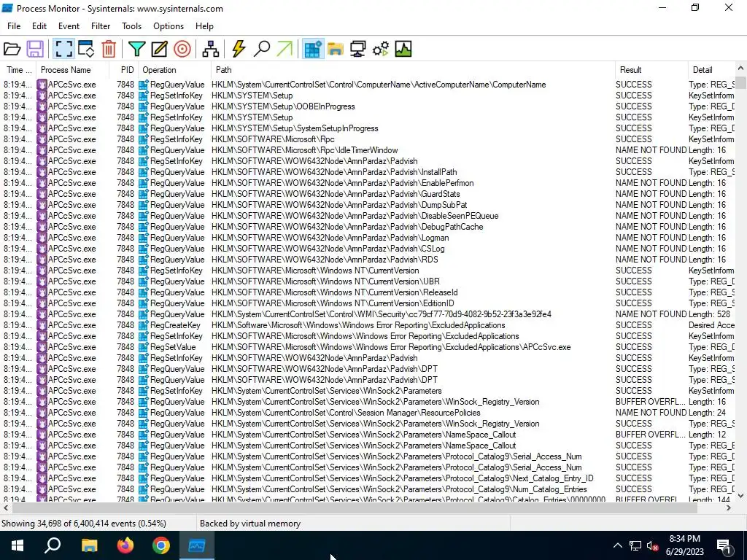Click the horizontal scrollbar right arrow

click(729, 508)
